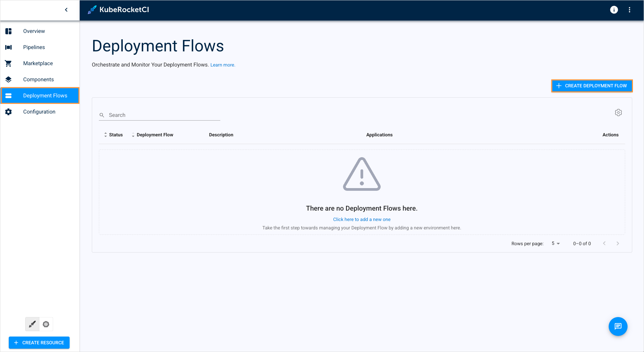Open Configuration via the gear icon

point(8,112)
